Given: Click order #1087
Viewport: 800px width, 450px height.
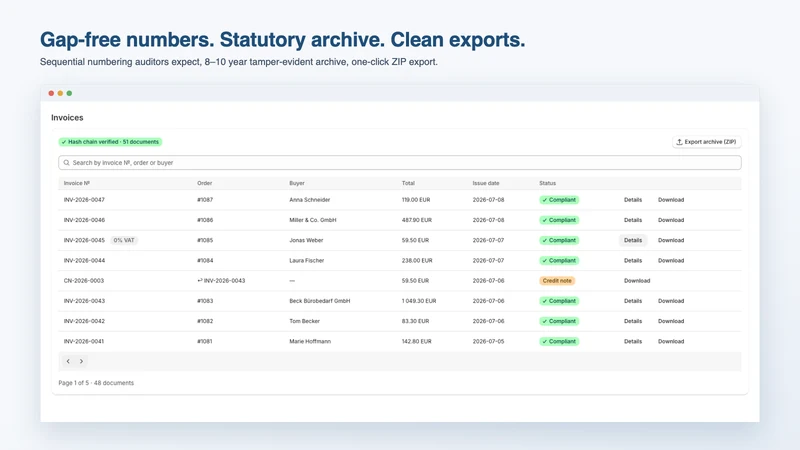Looking at the screenshot, I should [205, 200].
